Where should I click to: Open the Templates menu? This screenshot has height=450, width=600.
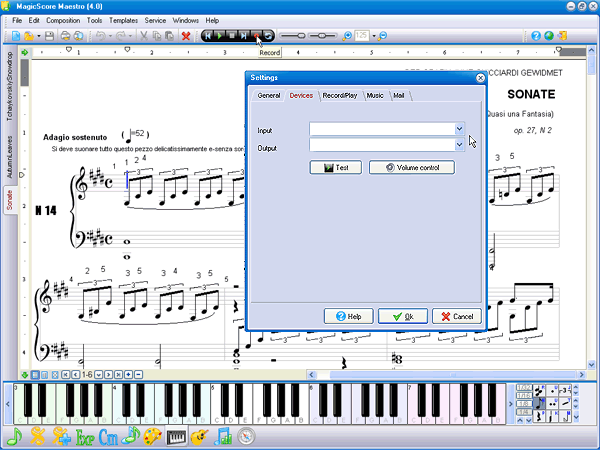tap(123, 20)
